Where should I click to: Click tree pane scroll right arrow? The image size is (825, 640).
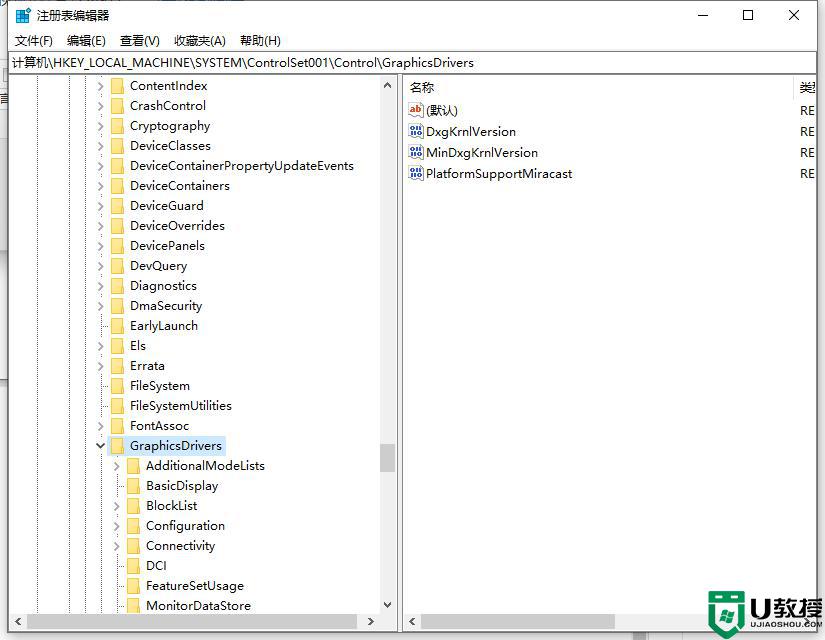pyautogui.click(x=371, y=622)
